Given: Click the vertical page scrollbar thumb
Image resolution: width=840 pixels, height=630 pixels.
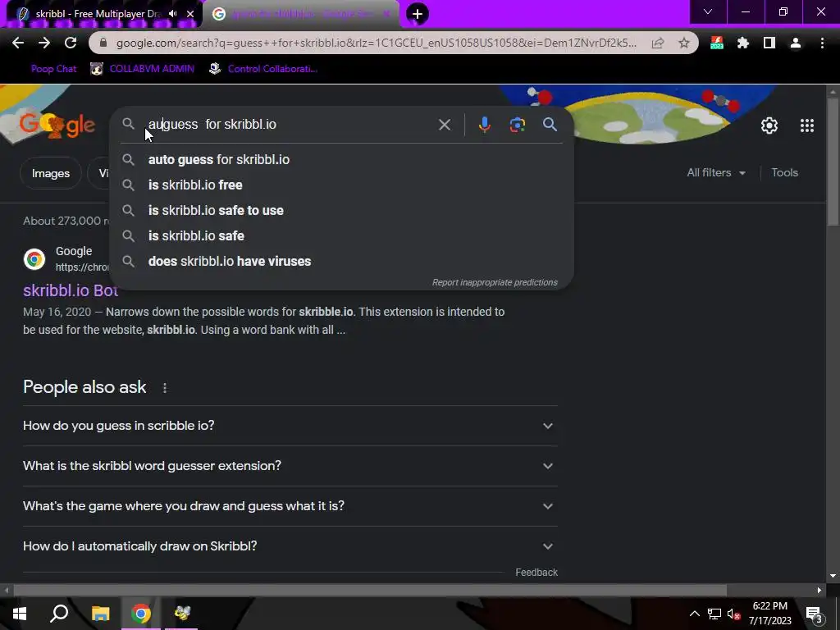Looking at the screenshot, I should click(x=833, y=161).
